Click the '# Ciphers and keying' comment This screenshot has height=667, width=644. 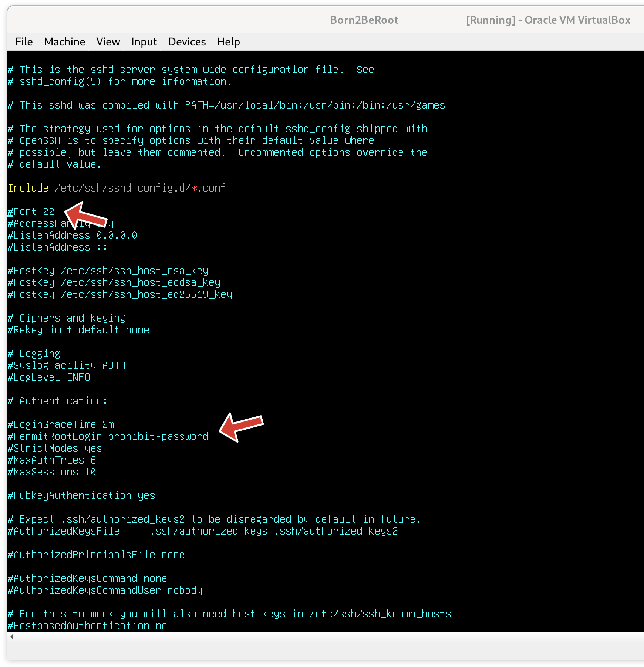(x=67, y=318)
